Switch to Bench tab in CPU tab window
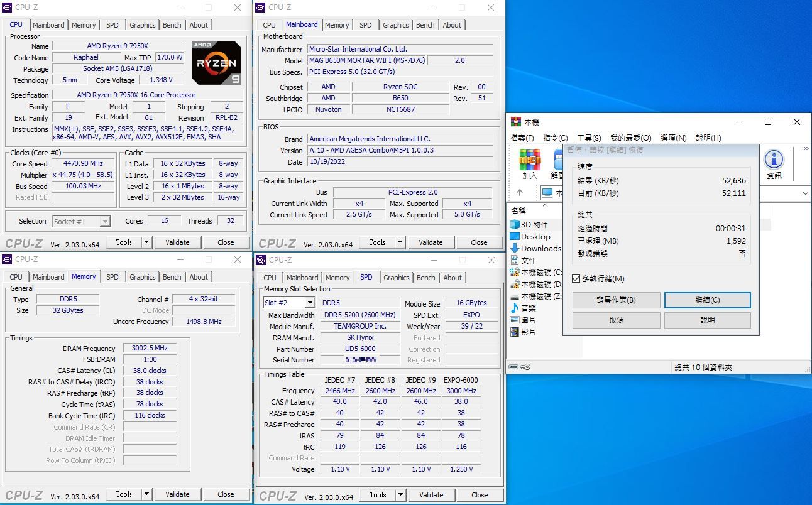Viewport: 812px width, 505px height. click(x=172, y=25)
